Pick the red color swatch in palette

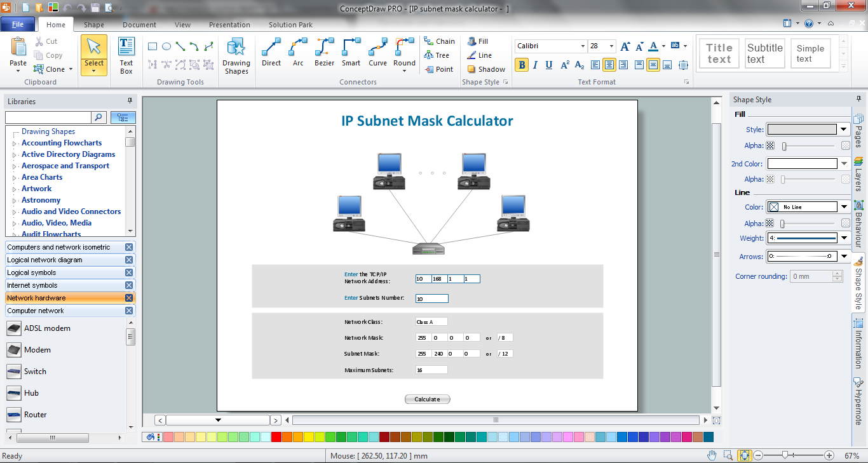[x=276, y=437]
